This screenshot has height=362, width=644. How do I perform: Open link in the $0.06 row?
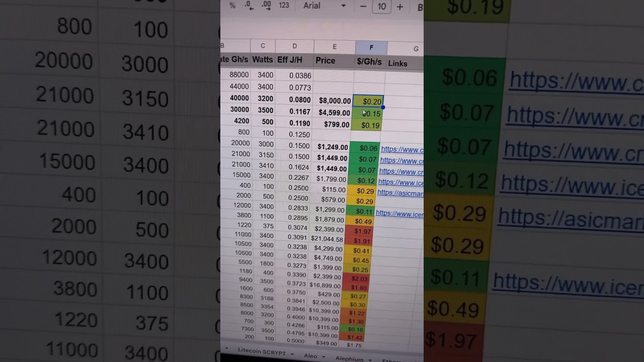[x=402, y=149]
